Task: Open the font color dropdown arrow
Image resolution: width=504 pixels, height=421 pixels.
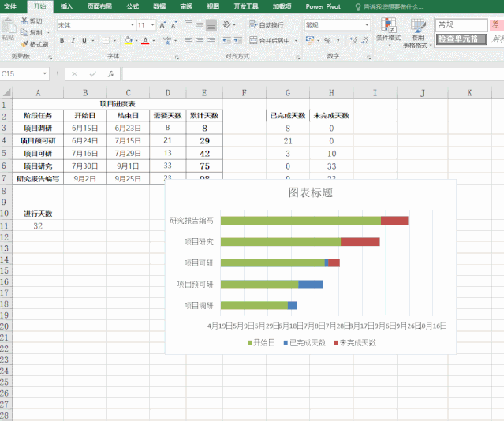Action: pyautogui.click(x=154, y=40)
